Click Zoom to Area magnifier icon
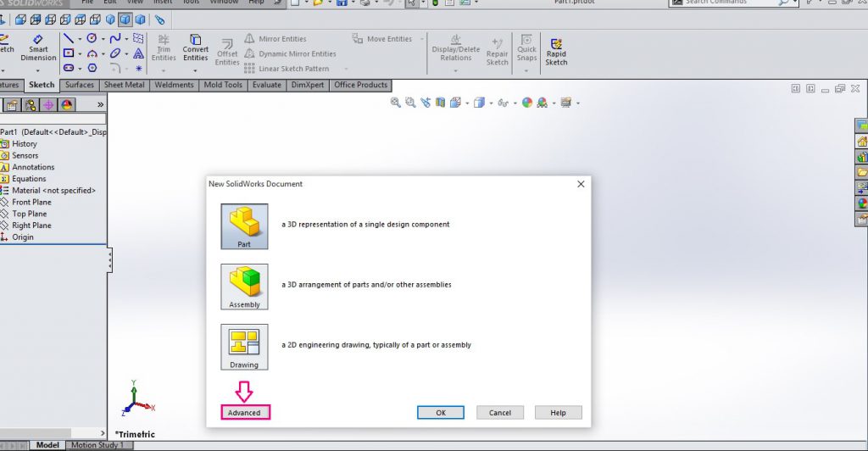The height and width of the screenshot is (451, 868). point(410,103)
